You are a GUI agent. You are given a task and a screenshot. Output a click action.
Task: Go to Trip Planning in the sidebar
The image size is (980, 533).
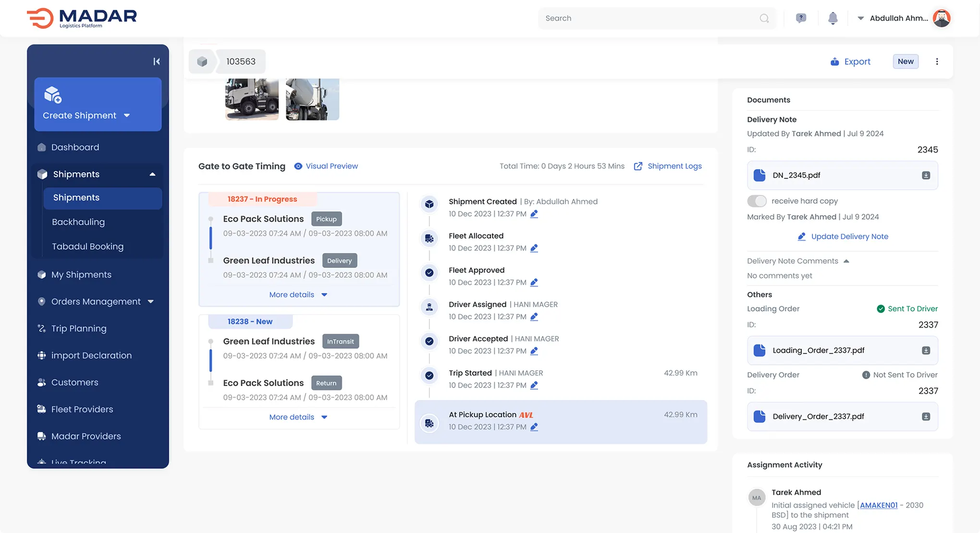pos(79,328)
